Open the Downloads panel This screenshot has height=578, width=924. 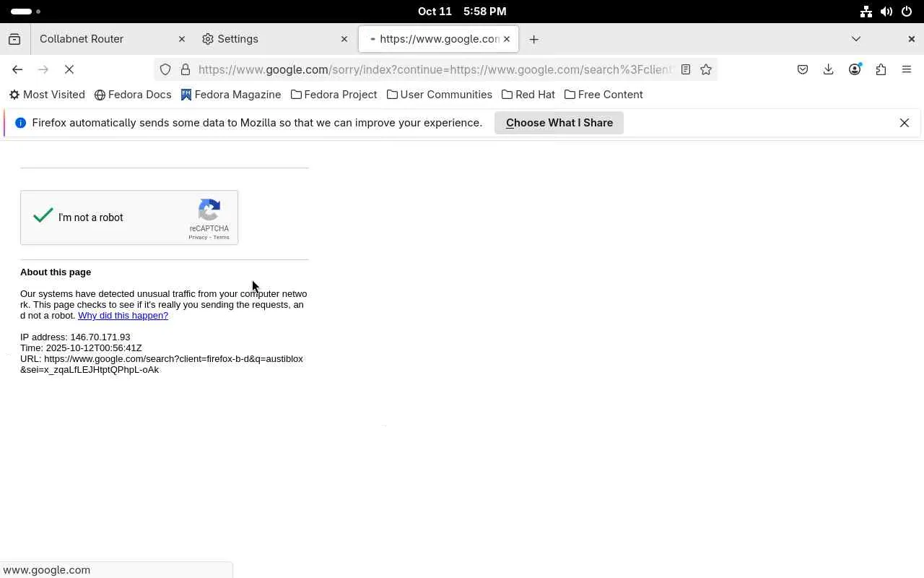coord(829,69)
